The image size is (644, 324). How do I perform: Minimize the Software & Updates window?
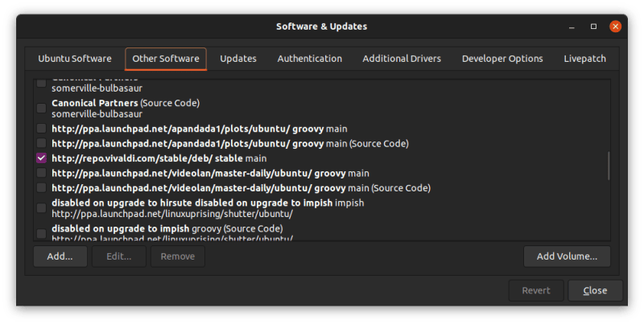pos(571,27)
